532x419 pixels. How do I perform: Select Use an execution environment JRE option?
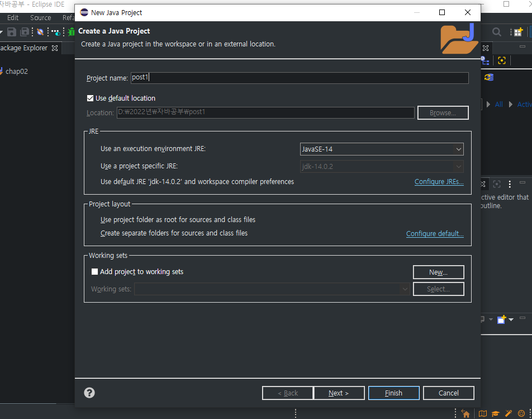point(153,149)
